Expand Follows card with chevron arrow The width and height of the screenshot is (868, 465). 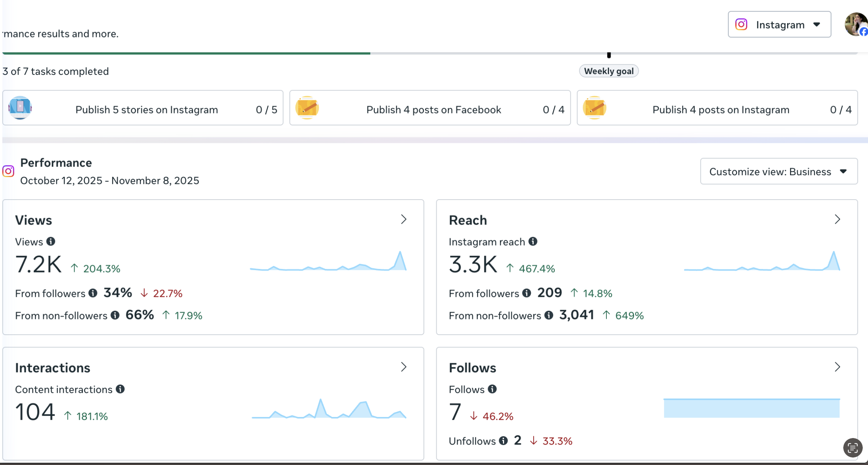click(837, 367)
